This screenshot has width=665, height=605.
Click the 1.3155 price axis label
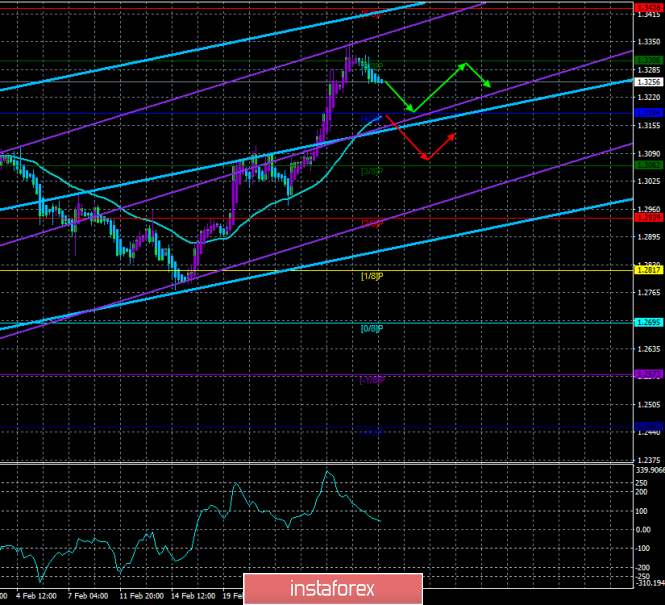pyautogui.click(x=649, y=125)
